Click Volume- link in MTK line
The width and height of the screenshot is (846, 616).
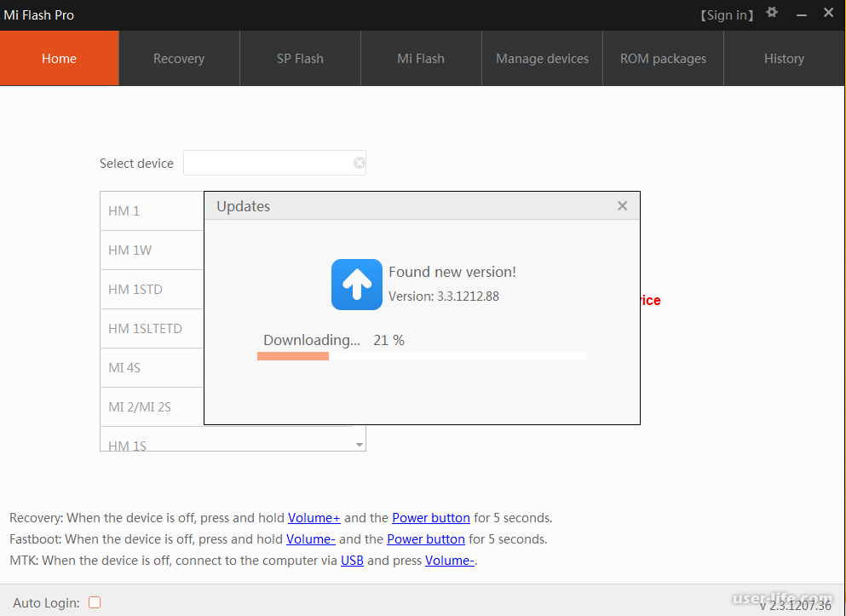coord(450,561)
